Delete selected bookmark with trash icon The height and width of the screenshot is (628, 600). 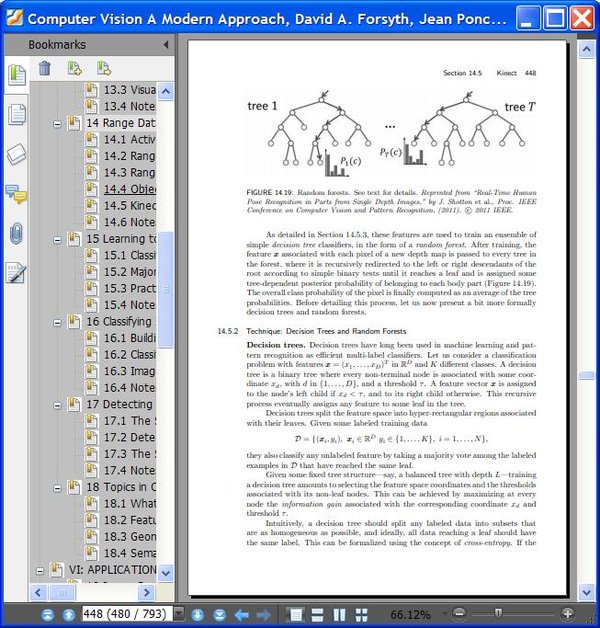click(x=44, y=68)
